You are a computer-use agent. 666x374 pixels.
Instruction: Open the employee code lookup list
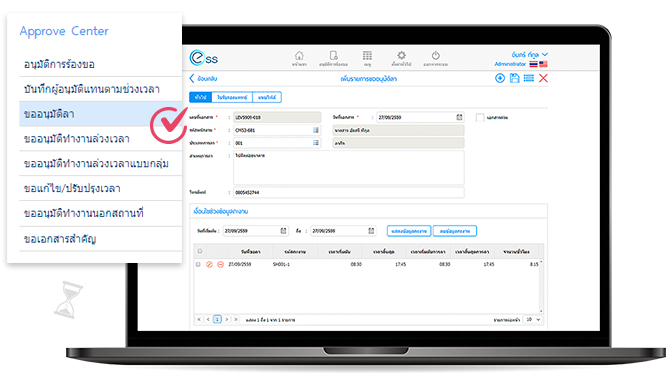(x=316, y=130)
